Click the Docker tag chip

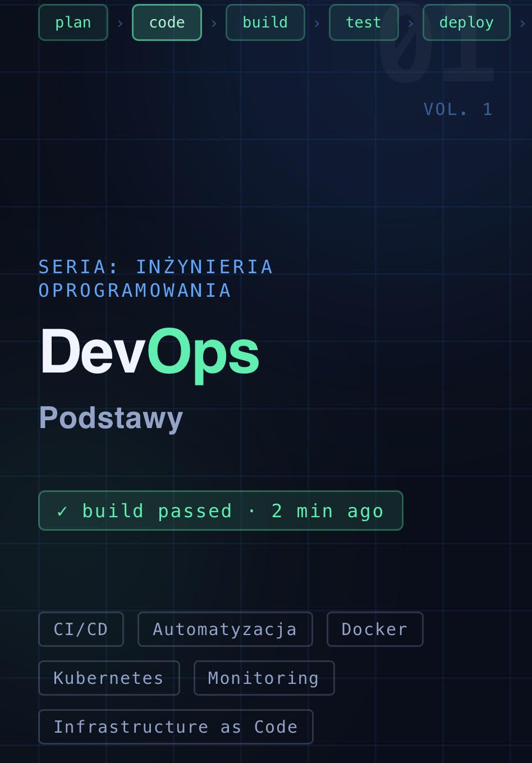coord(374,629)
